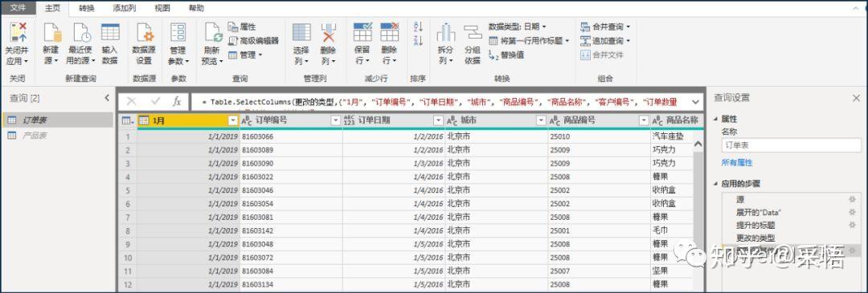Click the Enter Data (输入数据) icon
This screenshot has height=293, width=868.
point(110,33)
